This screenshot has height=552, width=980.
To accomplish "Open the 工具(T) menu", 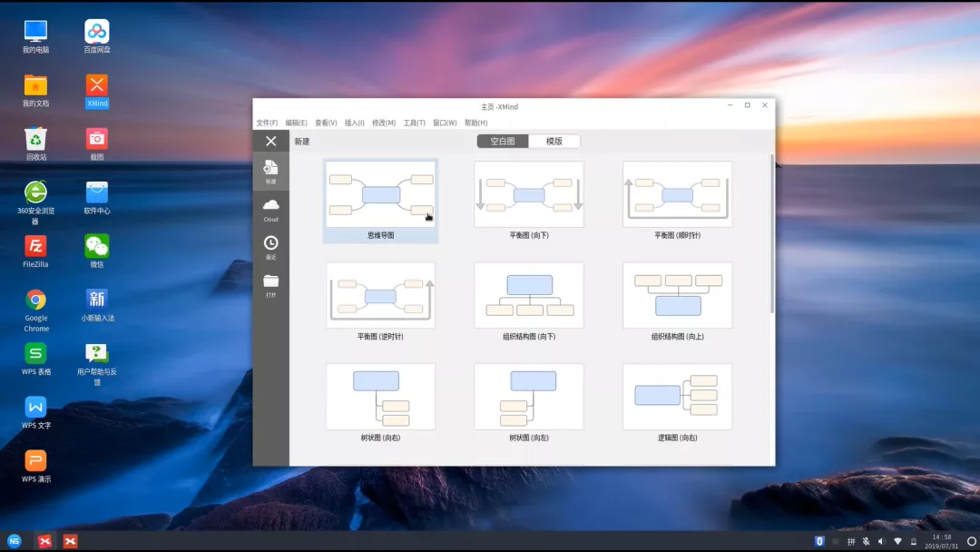I will tap(414, 123).
